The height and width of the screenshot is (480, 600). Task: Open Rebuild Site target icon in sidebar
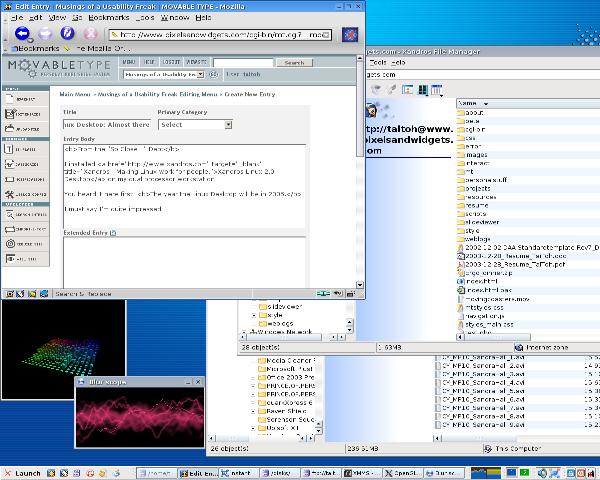[x=26, y=244]
